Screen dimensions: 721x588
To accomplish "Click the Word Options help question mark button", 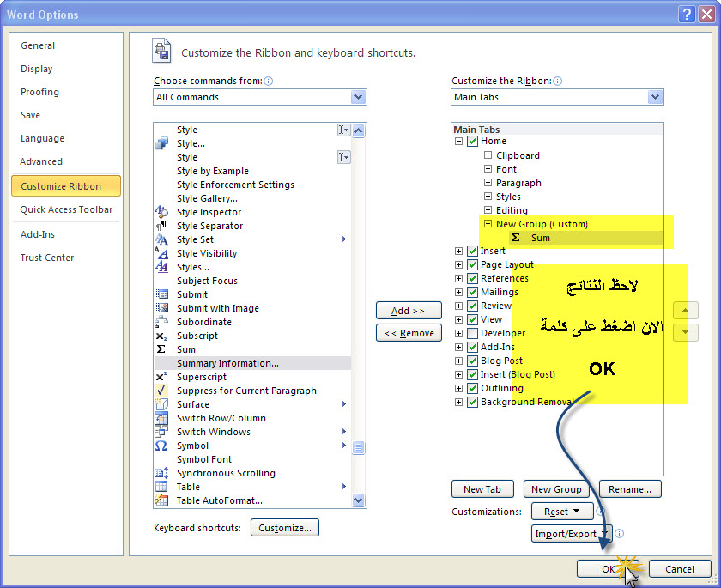I will (x=687, y=15).
